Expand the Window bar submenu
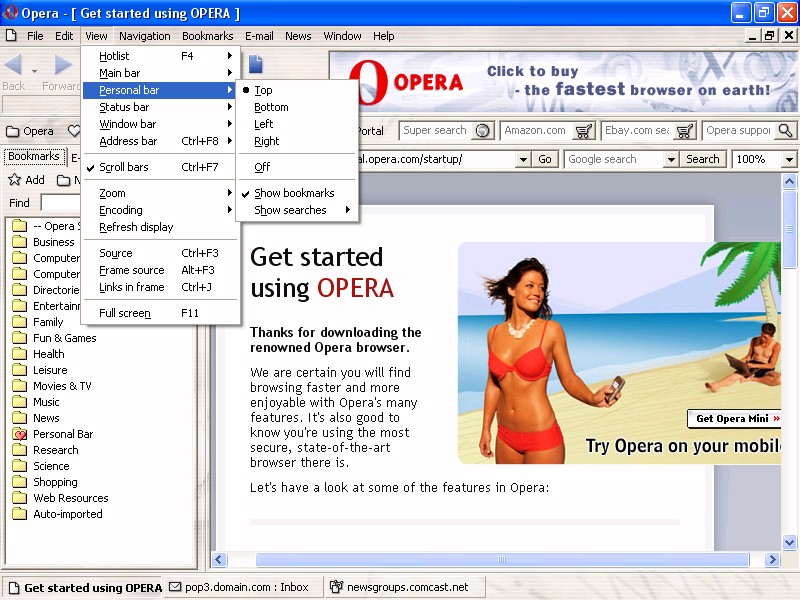The image size is (800, 600). (x=160, y=124)
